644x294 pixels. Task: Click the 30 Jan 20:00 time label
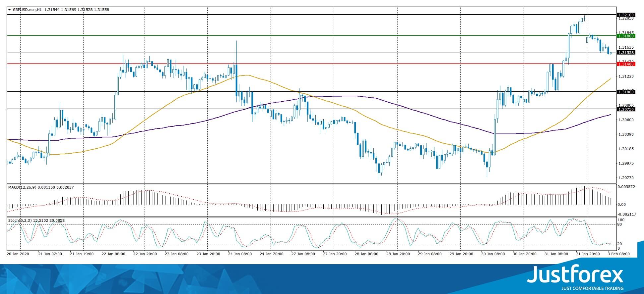[x=525, y=254]
